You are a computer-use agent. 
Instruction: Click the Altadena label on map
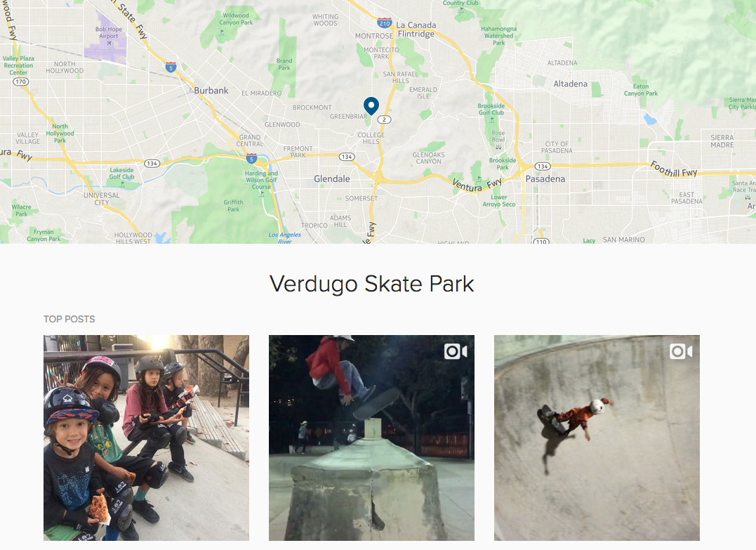(x=571, y=84)
